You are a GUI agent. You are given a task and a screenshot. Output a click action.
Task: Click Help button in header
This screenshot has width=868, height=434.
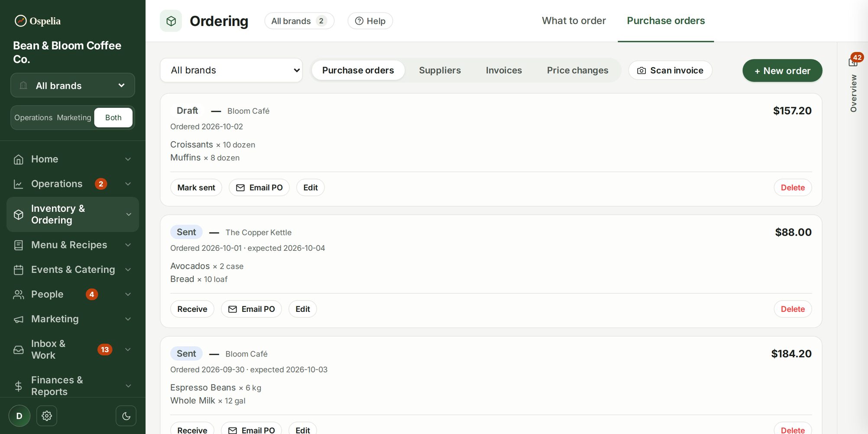point(370,21)
